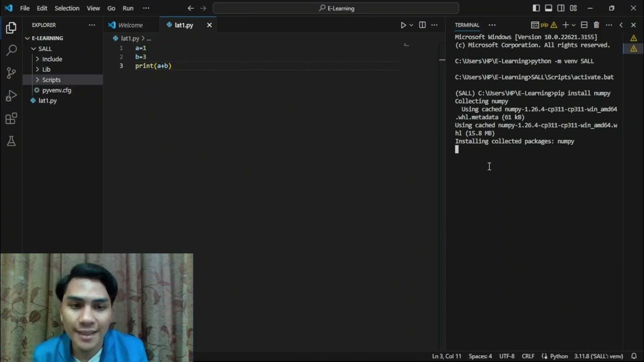Open run button dropdown arrow
Viewport: 644px width, 362px height.
click(411, 25)
